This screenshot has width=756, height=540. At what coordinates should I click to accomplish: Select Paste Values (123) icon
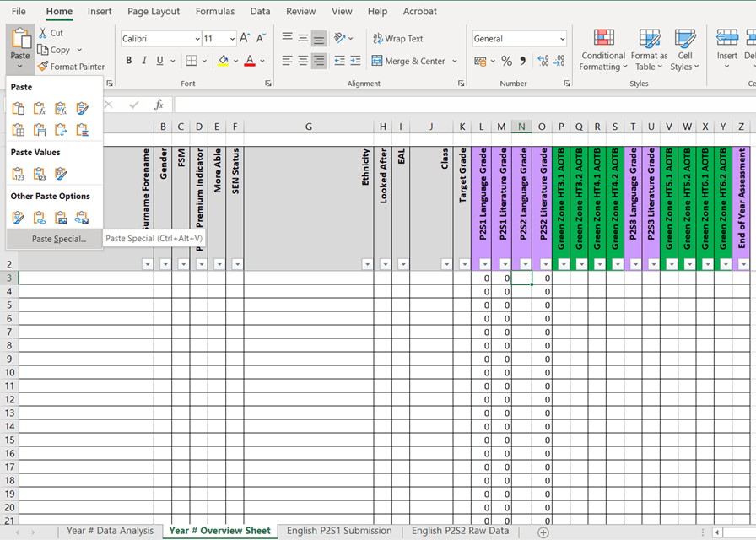pyautogui.click(x=19, y=174)
